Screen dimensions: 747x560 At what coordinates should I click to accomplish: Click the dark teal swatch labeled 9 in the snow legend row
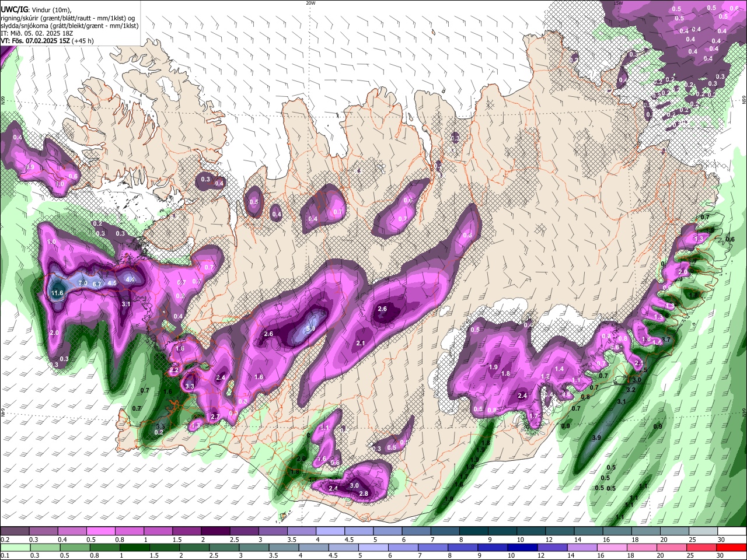click(x=502, y=531)
